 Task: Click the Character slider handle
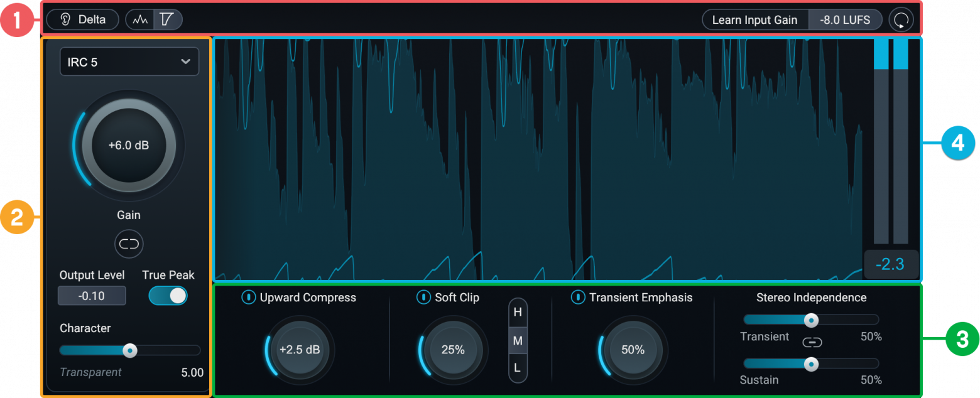pos(130,350)
